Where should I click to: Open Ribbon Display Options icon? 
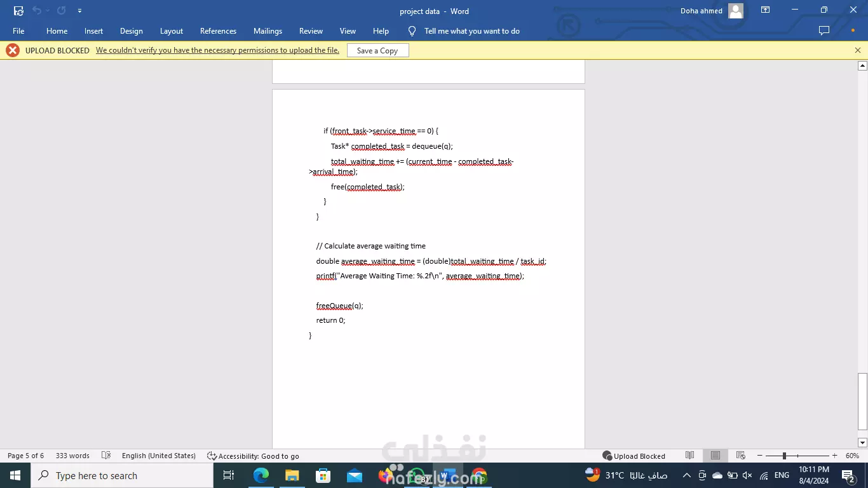point(765,10)
